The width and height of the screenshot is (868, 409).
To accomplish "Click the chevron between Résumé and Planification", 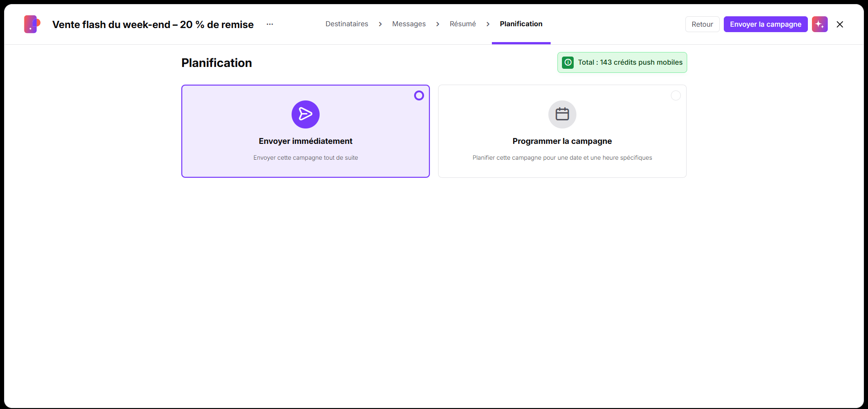I will coord(488,24).
